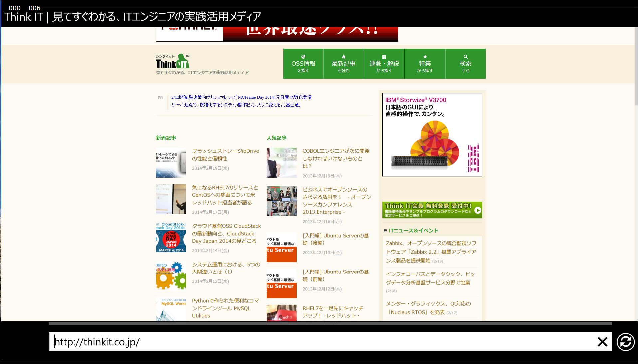Click the Think IT logo
Screen dimensions: 638x364
[173, 61]
